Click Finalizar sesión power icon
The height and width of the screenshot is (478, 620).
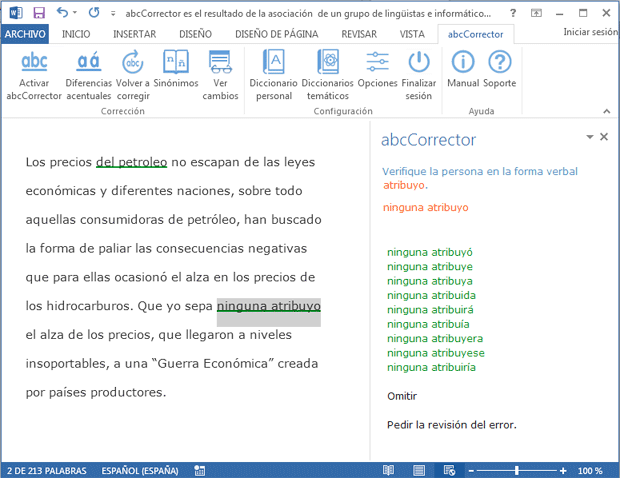point(419,62)
